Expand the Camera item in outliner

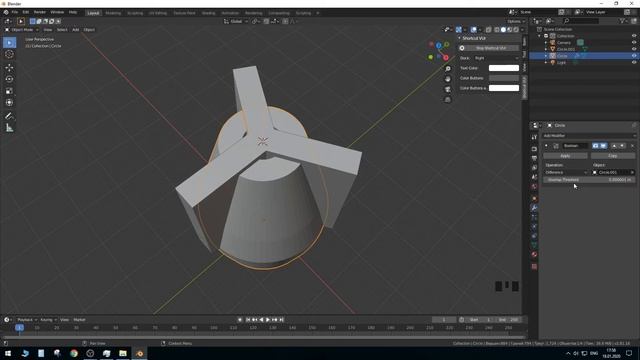pyautogui.click(x=546, y=42)
